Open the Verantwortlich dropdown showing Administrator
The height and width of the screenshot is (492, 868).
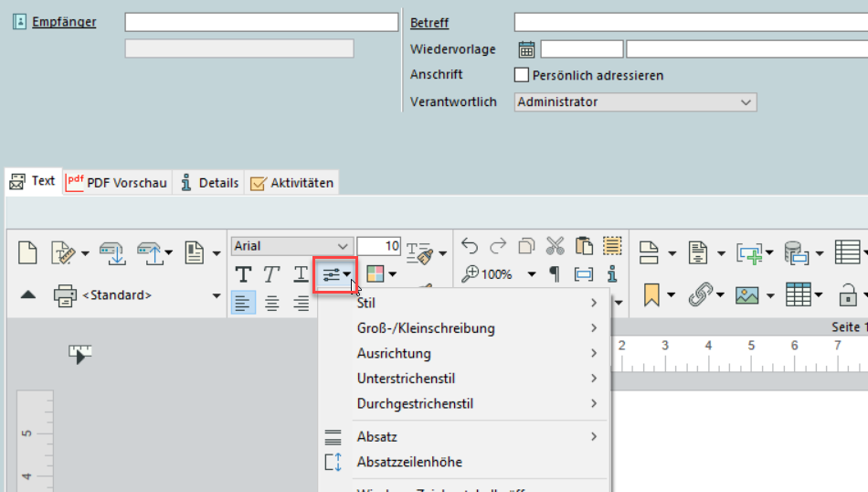635,102
